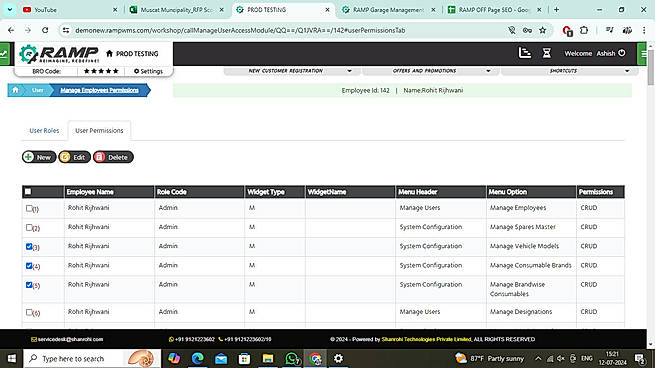Switch to User Roles tab

[44, 130]
